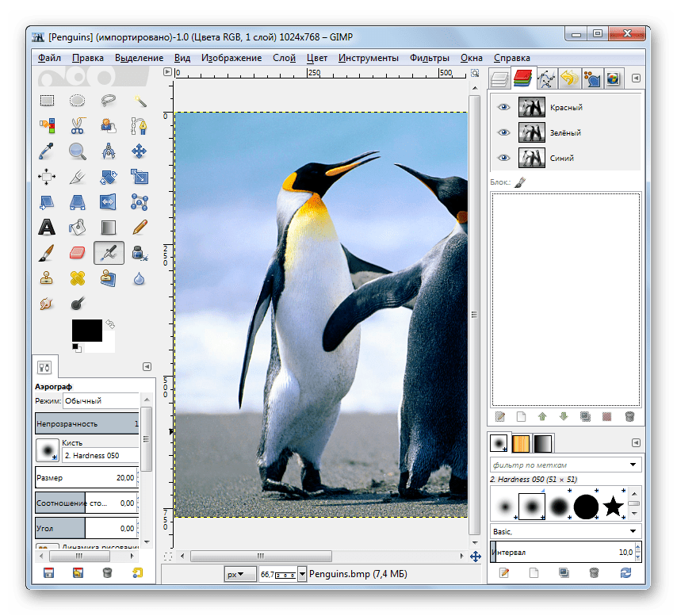This screenshot has height=616, width=677.
Task: Choose the Bucket Fill tool
Action: click(77, 228)
